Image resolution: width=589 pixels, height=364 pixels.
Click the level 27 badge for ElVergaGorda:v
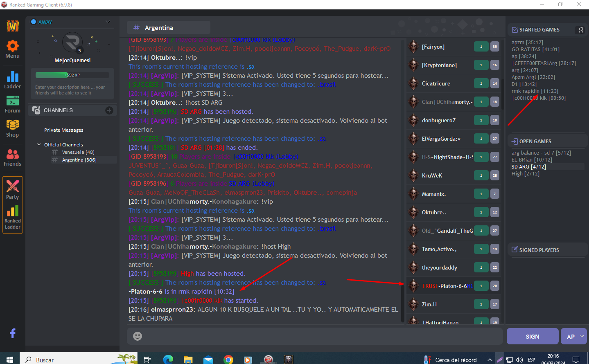tap(495, 139)
